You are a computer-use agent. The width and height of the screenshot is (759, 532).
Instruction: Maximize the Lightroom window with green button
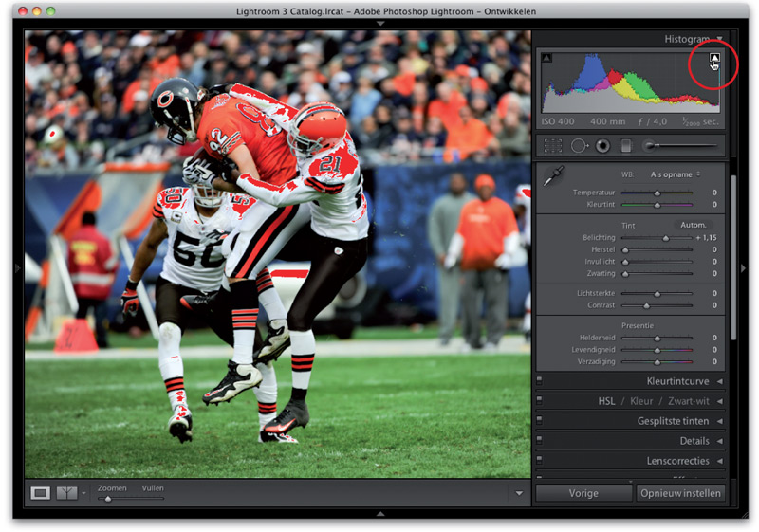[x=50, y=11]
